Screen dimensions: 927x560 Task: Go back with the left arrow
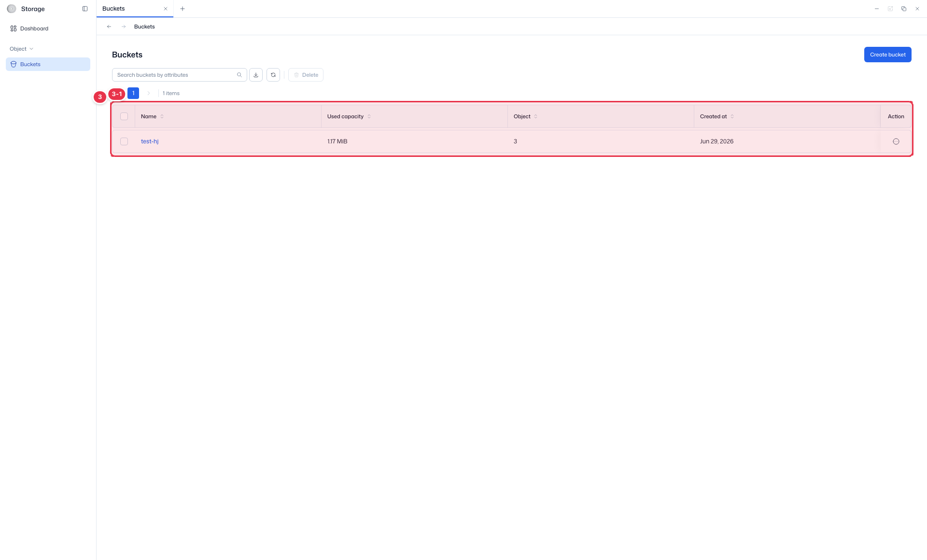109,27
